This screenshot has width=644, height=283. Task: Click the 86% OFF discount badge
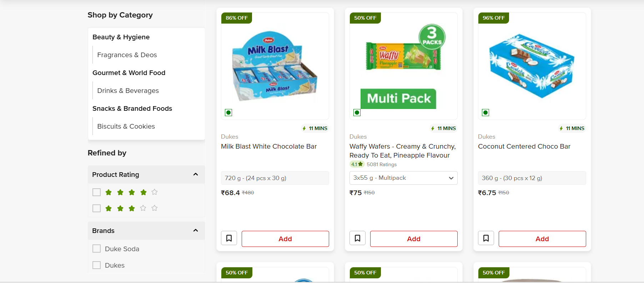(x=237, y=18)
